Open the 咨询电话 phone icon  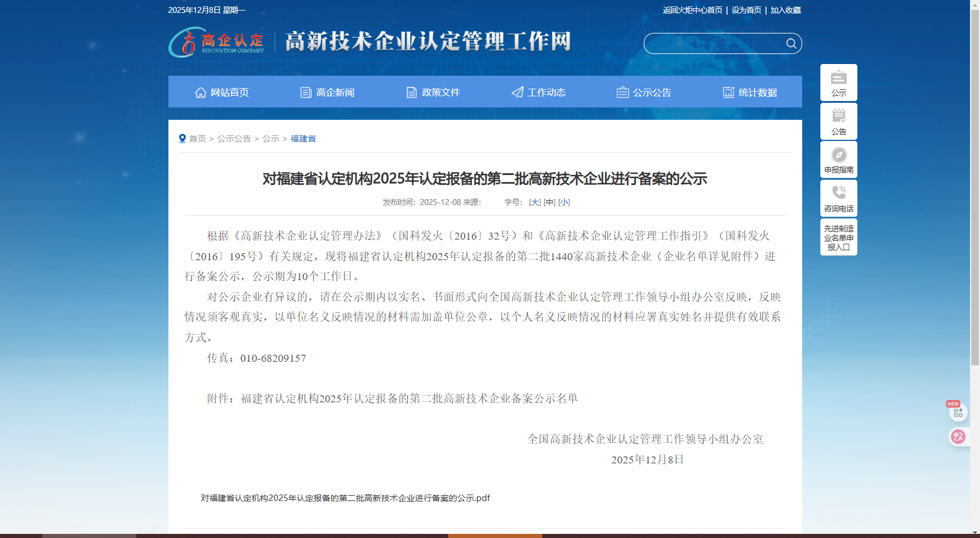[x=839, y=193]
